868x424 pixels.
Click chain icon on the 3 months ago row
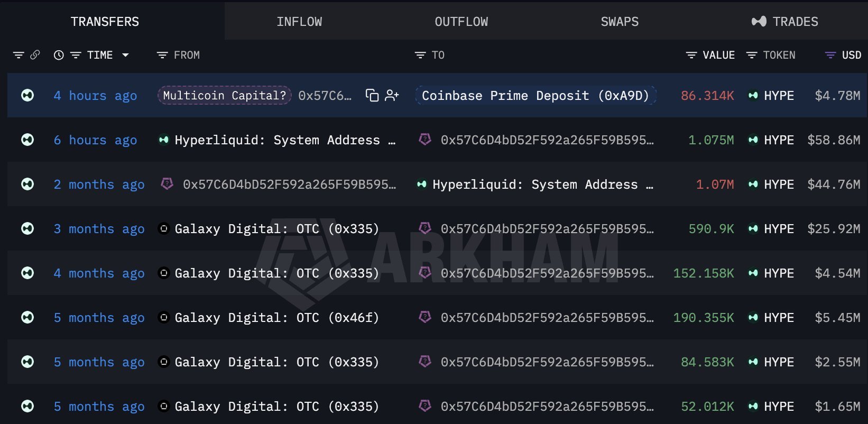click(x=27, y=228)
